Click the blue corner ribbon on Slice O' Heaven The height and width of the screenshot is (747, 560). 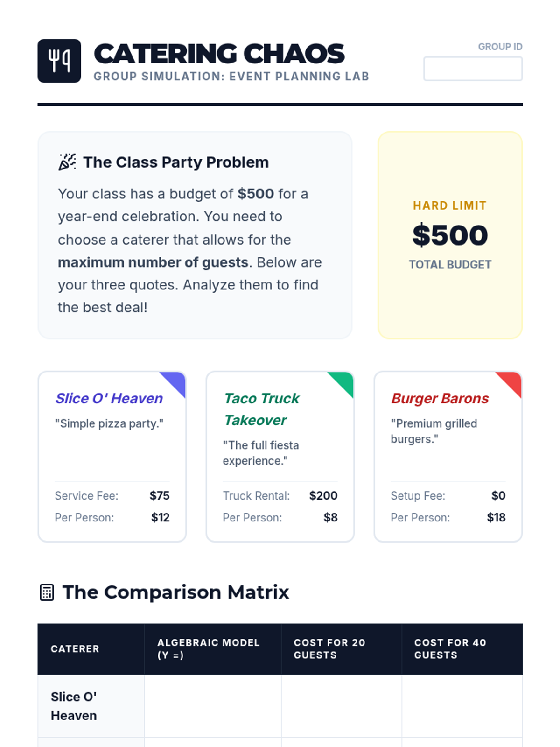174,384
